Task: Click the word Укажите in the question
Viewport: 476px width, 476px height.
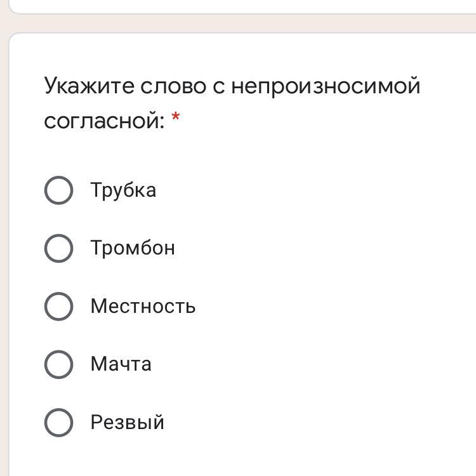Action: (89, 86)
